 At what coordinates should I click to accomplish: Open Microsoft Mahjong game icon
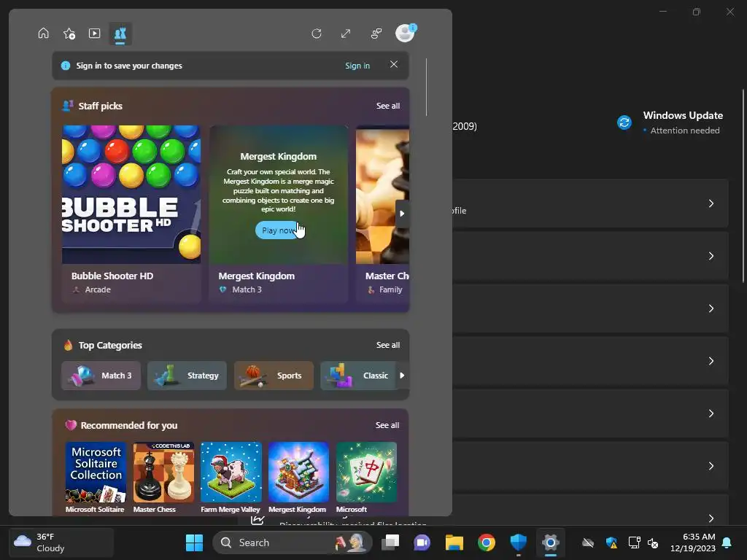pos(366,472)
